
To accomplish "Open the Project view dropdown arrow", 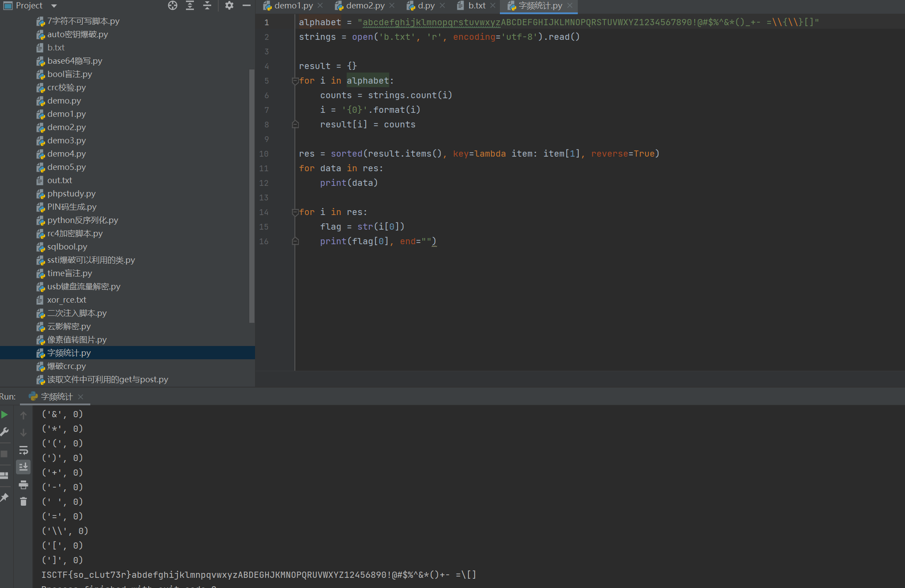I will click(x=54, y=6).
